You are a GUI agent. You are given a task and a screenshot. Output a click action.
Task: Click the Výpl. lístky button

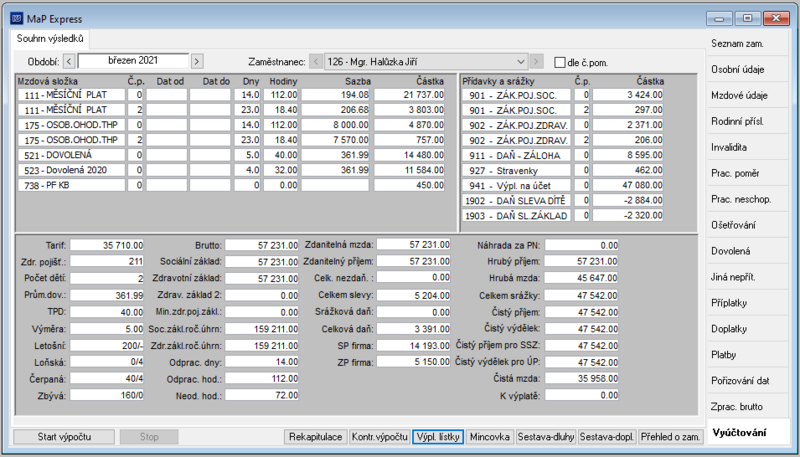pos(438,437)
